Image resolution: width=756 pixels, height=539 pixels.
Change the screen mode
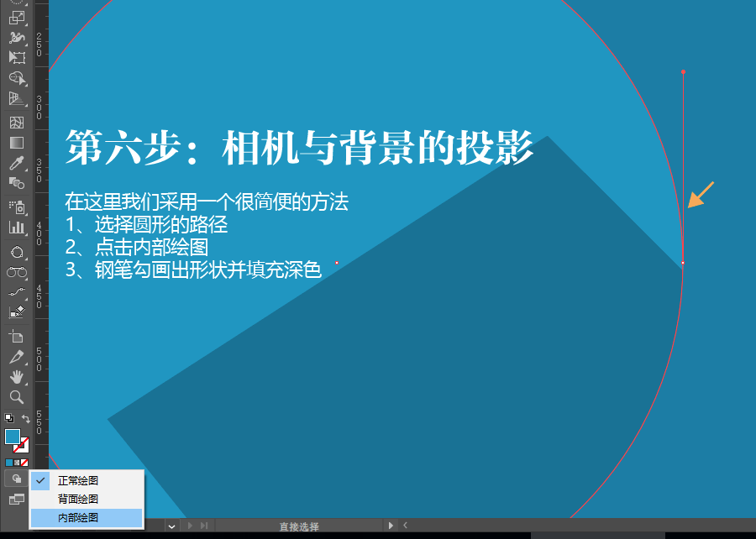tap(17, 500)
